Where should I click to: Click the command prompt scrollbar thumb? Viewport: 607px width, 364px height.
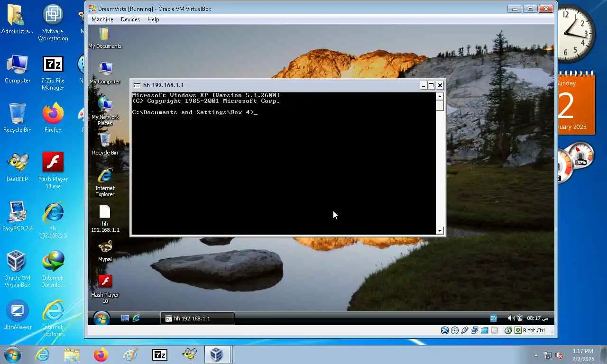[440, 105]
